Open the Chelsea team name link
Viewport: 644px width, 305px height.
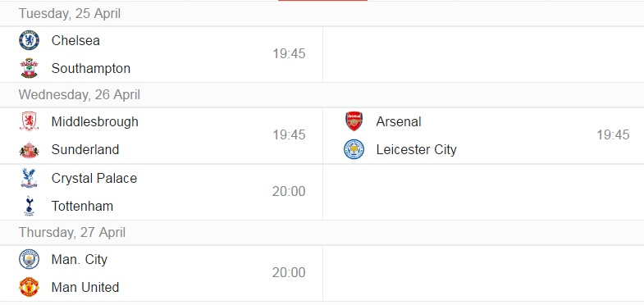[x=75, y=40]
